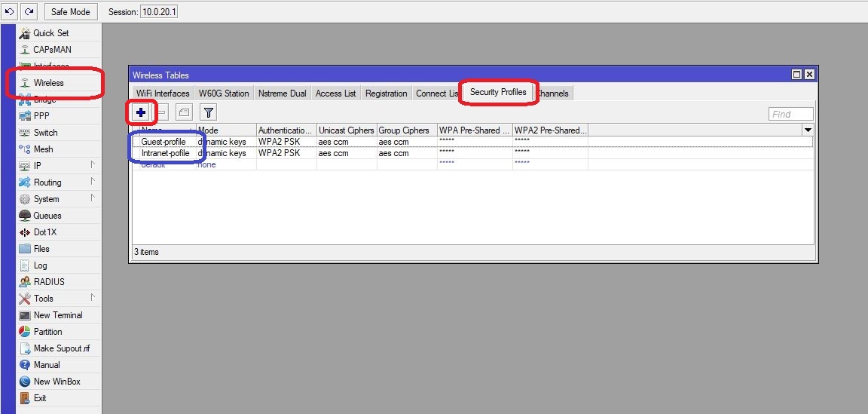Click the blue plus add-profile icon
Viewport: 868px width, 414px height.
pyautogui.click(x=141, y=112)
